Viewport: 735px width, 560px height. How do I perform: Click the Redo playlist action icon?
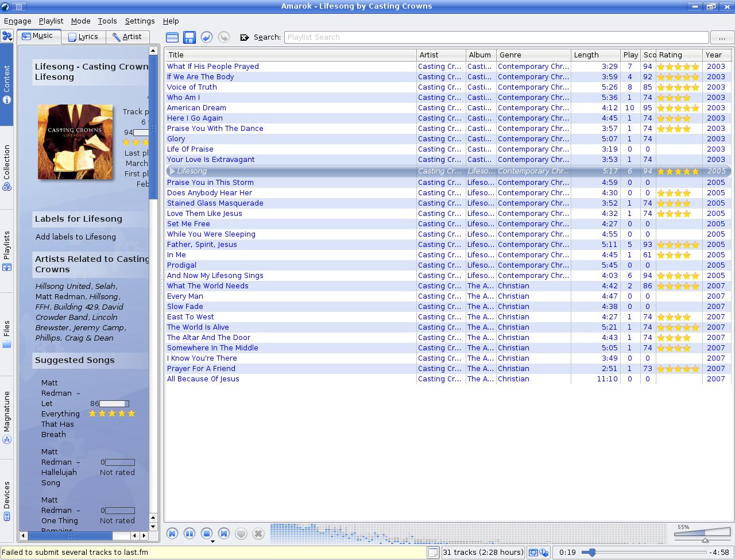click(224, 37)
